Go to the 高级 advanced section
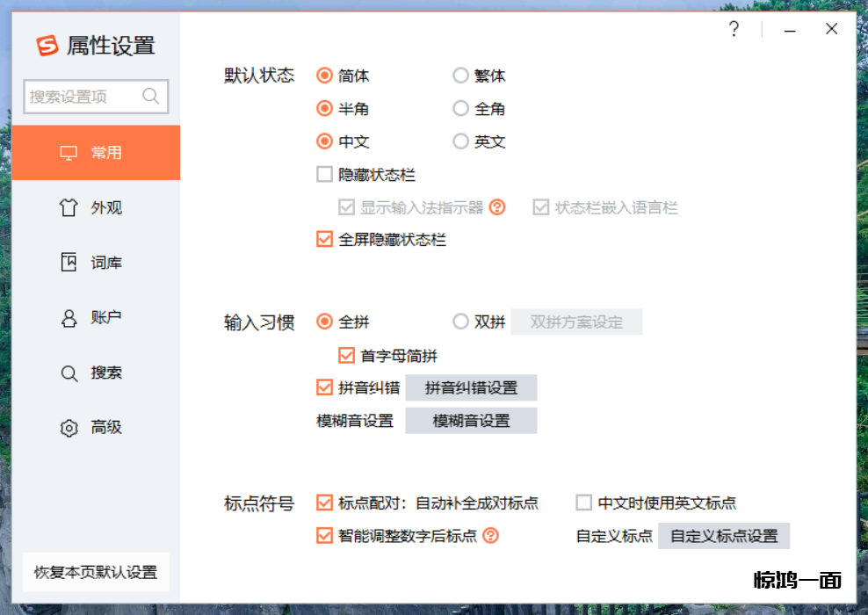Screen dimensions: 868x615 tap(95, 428)
